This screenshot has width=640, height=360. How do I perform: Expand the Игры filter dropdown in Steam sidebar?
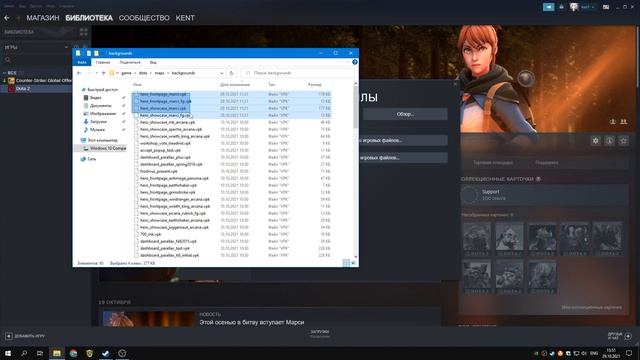click(66, 47)
